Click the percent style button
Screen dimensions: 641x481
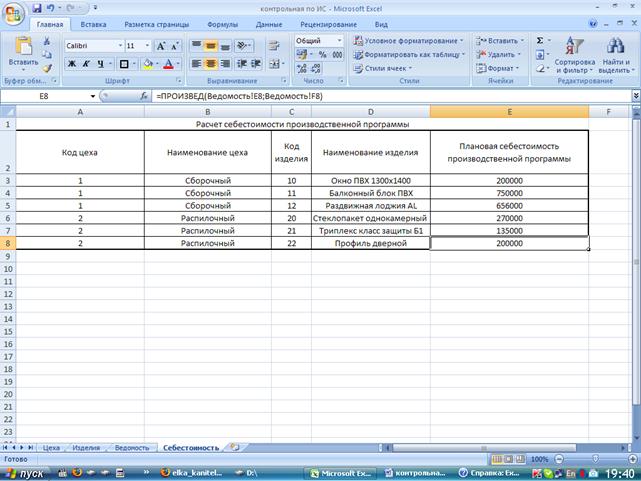click(323, 55)
